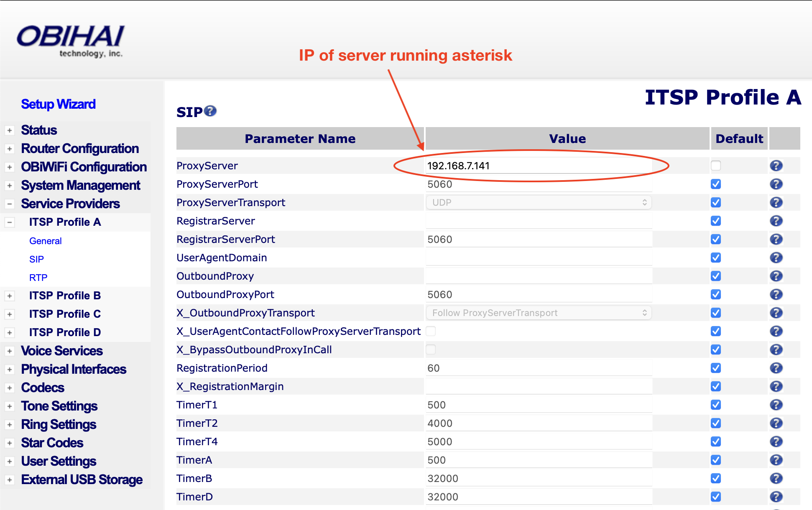Open the RTP page under ITSP Profile A
This screenshot has height=510, width=812.
tap(38, 278)
